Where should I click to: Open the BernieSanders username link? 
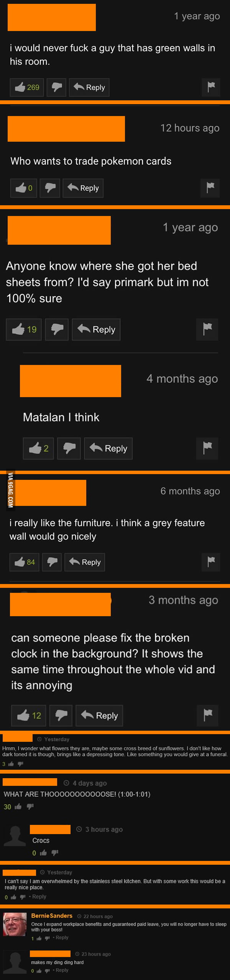pyautogui.click(x=52, y=915)
